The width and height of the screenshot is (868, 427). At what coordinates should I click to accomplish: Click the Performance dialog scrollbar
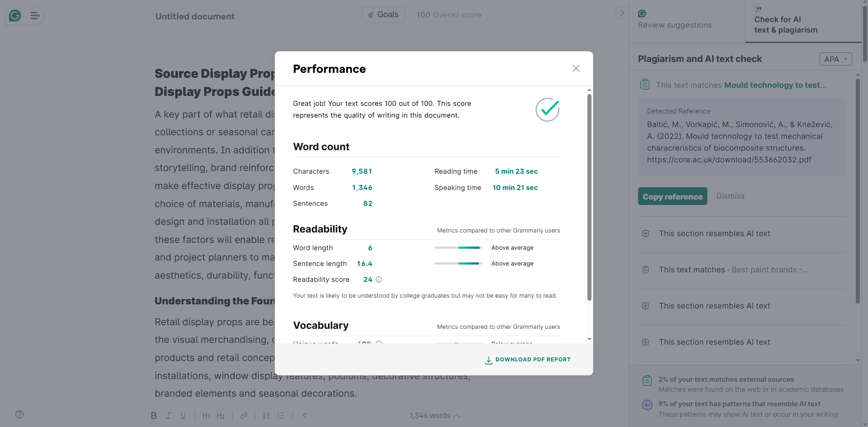click(589, 198)
